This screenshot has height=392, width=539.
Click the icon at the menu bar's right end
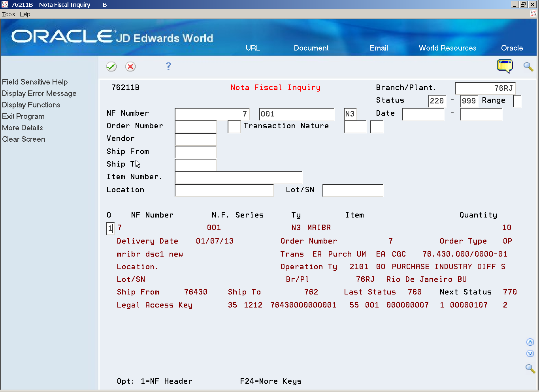[533, 14]
